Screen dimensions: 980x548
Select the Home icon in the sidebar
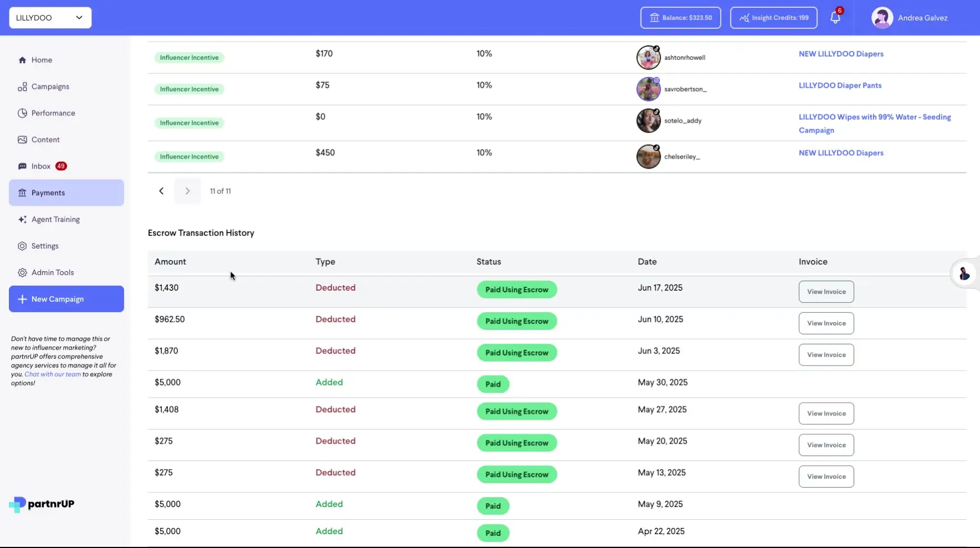(x=22, y=59)
